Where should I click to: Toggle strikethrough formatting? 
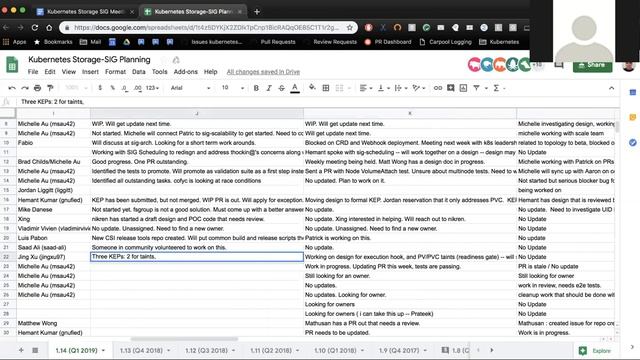click(x=282, y=88)
